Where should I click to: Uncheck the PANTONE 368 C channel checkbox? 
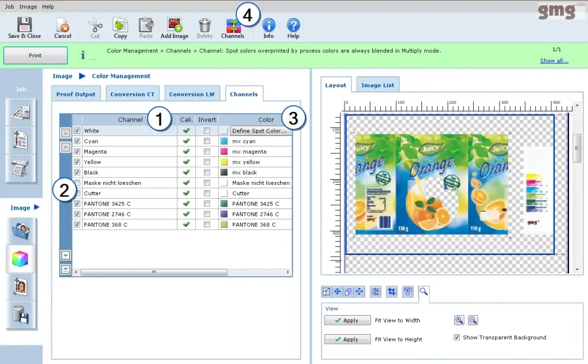tap(78, 224)
